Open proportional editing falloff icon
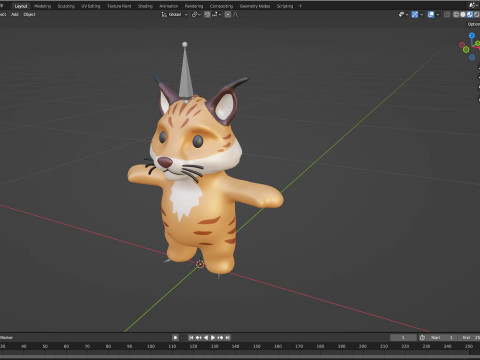 click(236, 14)
